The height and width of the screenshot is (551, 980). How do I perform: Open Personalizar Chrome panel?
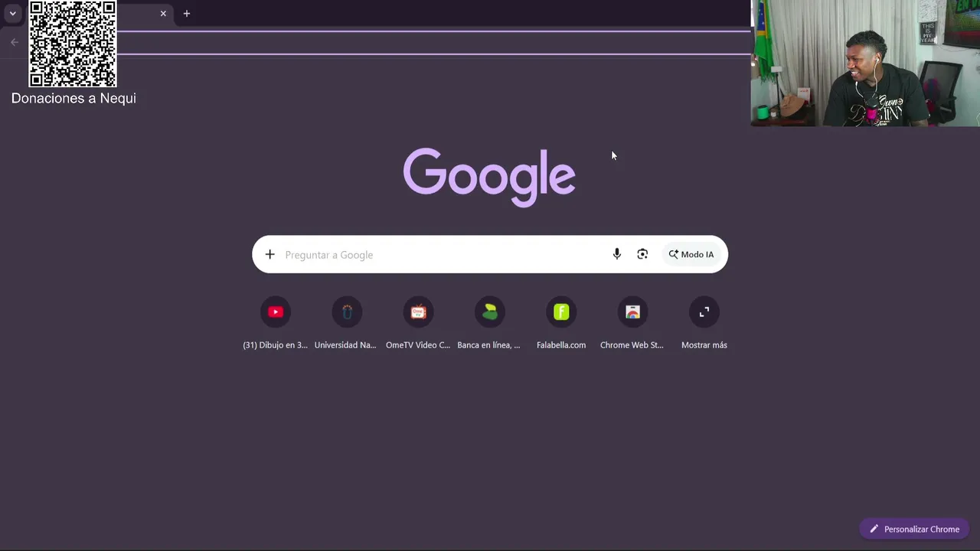pos(915,529)
